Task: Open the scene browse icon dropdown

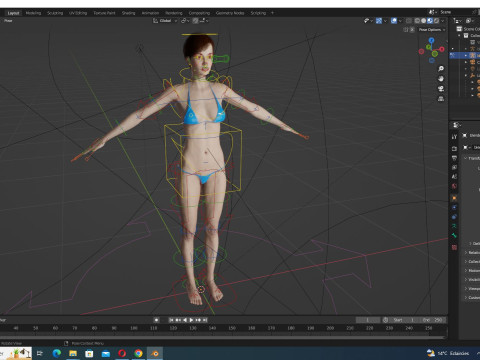Action: (x=432, y=12)
